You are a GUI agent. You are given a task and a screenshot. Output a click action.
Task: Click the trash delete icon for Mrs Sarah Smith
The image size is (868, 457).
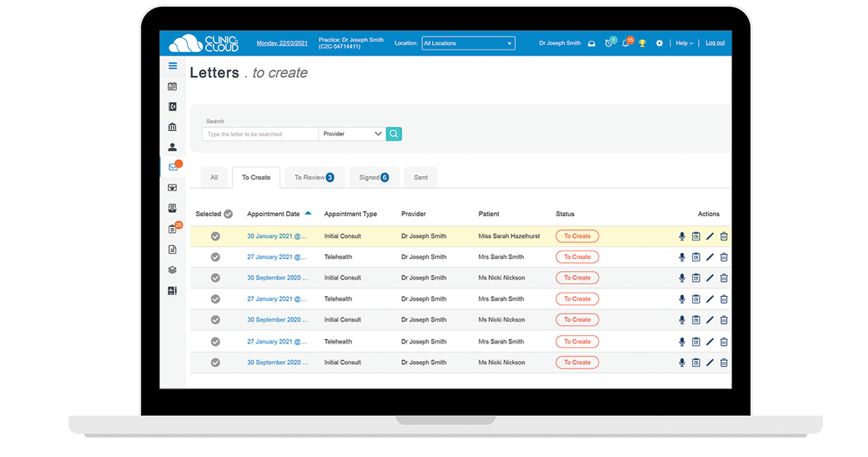723,257
